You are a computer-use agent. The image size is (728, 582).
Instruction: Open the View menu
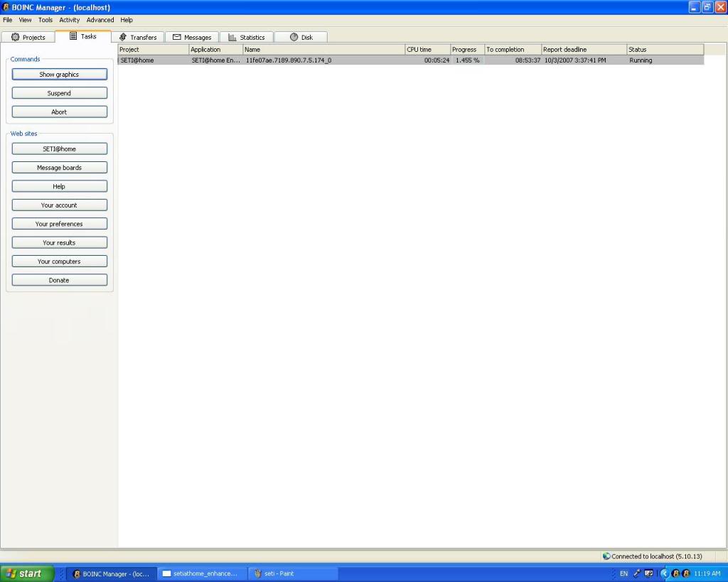pyautogui.click(x=25, y=20)
